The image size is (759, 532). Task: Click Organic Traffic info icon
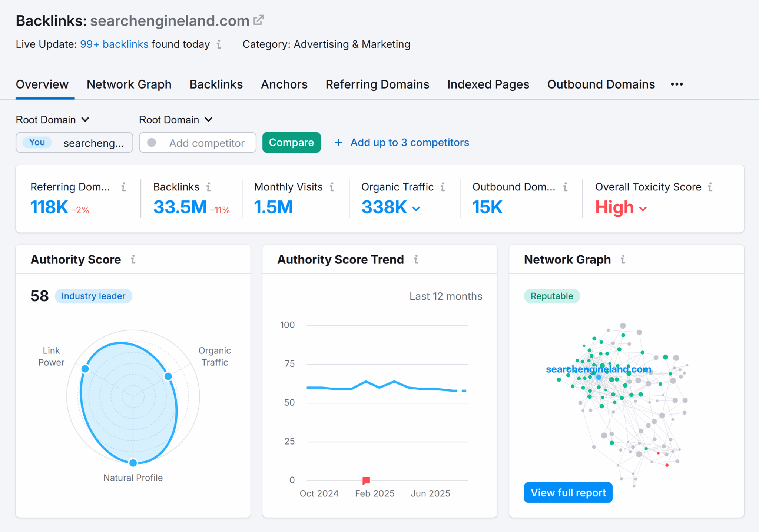tap(443, 187)
